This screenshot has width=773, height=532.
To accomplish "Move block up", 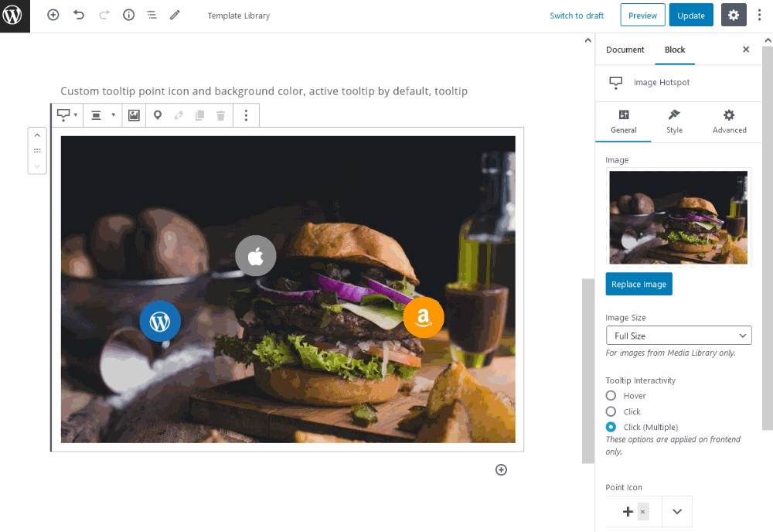I will tap(37, 135).
